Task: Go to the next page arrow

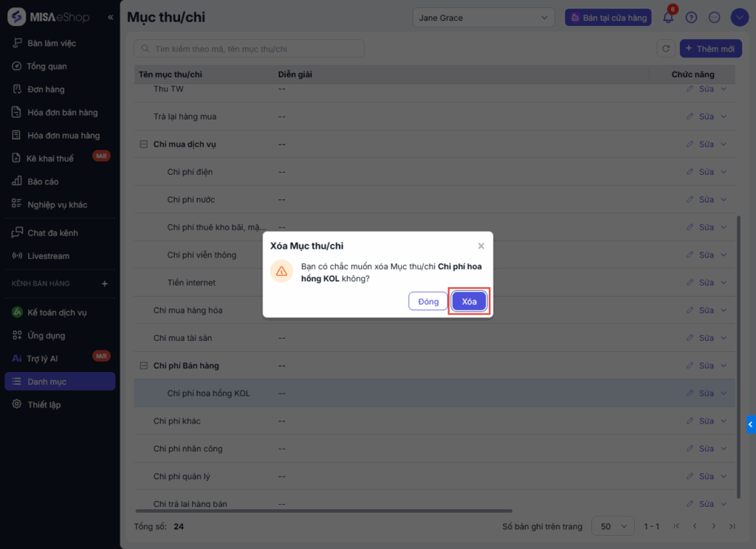Action: pyautogui.click(x=713, y=526)
